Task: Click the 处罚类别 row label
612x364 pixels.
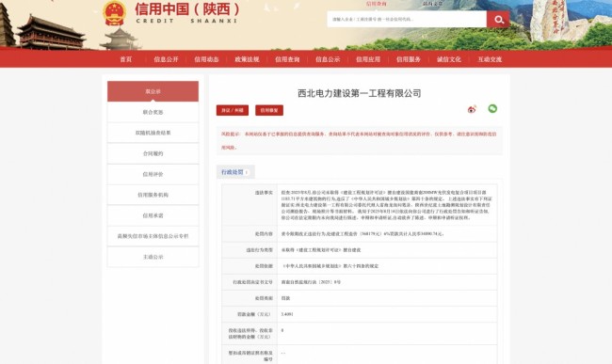Action: point(265,298)
